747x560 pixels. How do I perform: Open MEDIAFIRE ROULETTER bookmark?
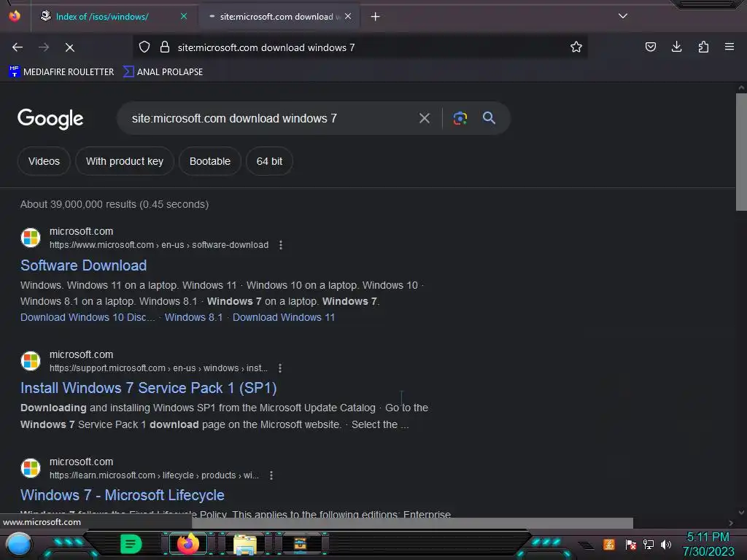coord(61,72)
